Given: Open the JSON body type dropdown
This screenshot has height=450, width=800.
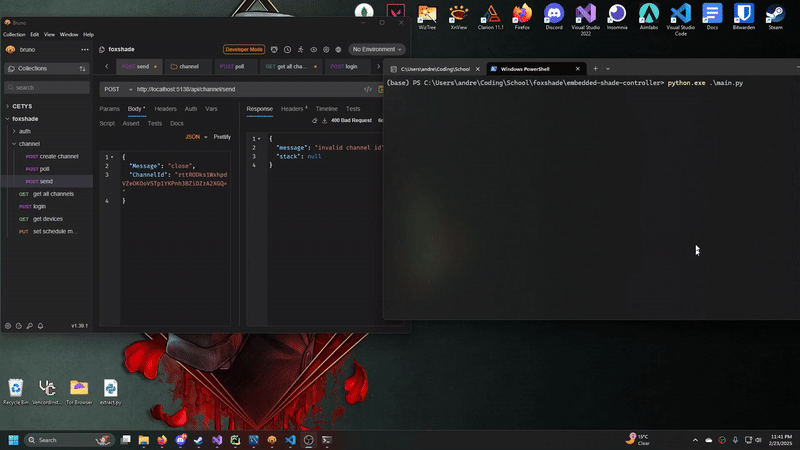Looking at the screenshot, I should coord(196,137).
